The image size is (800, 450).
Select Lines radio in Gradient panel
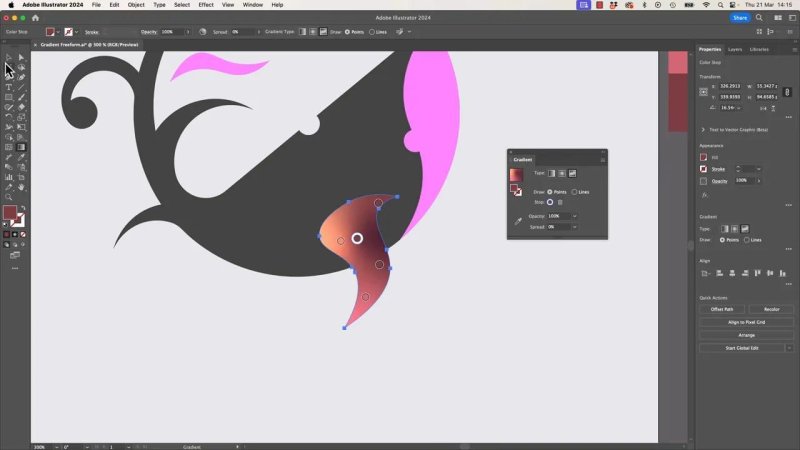[x=574, y=192]
